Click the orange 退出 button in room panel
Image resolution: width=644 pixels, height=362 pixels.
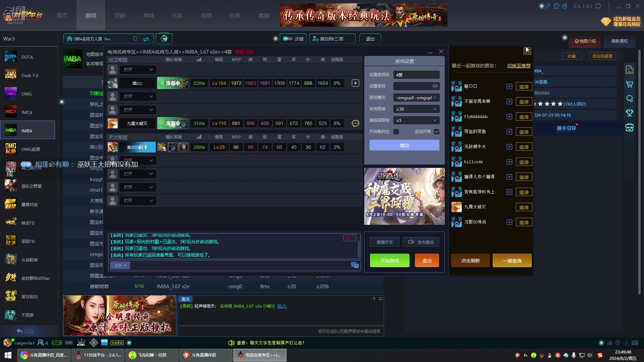427,260
